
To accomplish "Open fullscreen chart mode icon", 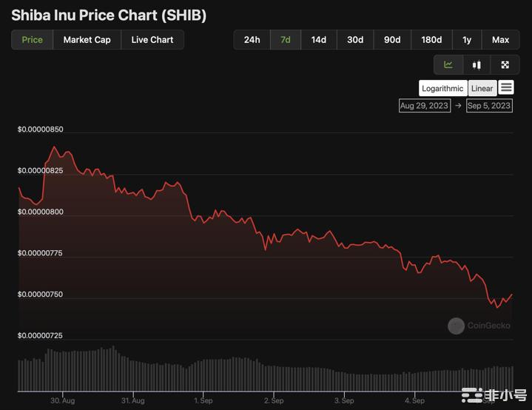I will point(505,64).
